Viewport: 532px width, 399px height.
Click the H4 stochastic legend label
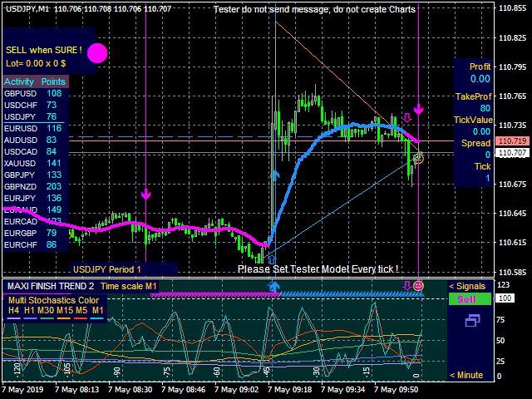pyautogui.click(x=13, y=310)
